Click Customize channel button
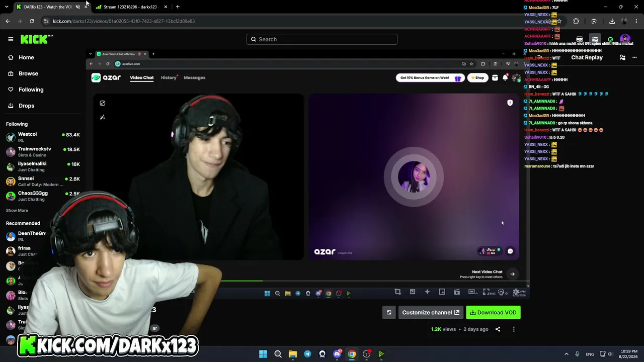The height and width of the screenshot is (362, 644). 431,312
